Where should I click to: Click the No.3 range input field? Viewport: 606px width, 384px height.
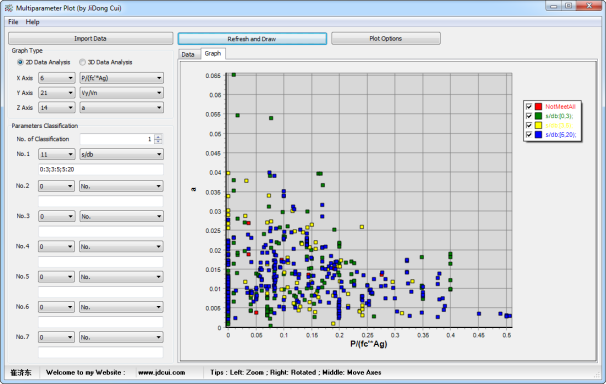pos(100,231)
